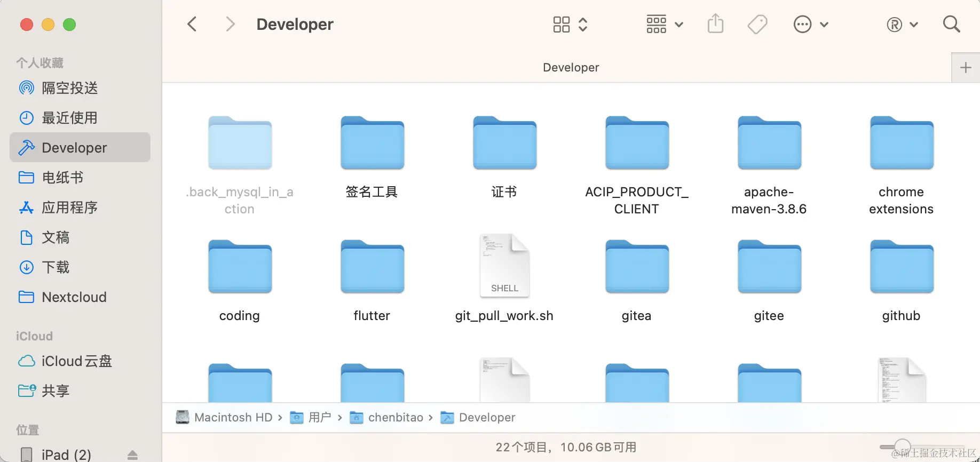Select the coding folder
The height and width of the screenshot is (462, 980).
click(x=240, y=281)
